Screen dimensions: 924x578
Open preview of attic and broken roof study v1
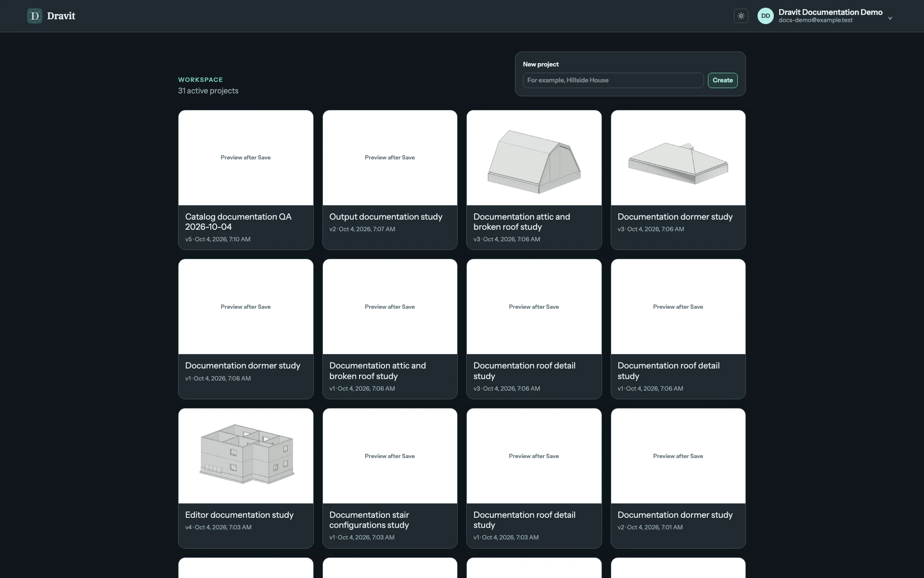click(x=390, y=307)
